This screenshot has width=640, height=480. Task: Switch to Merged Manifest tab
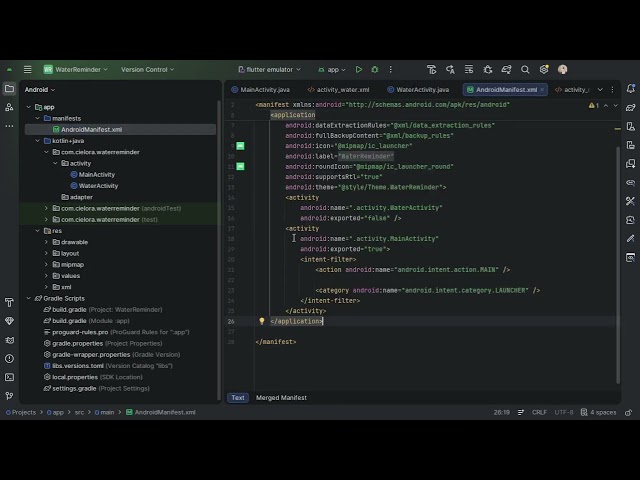281,398
